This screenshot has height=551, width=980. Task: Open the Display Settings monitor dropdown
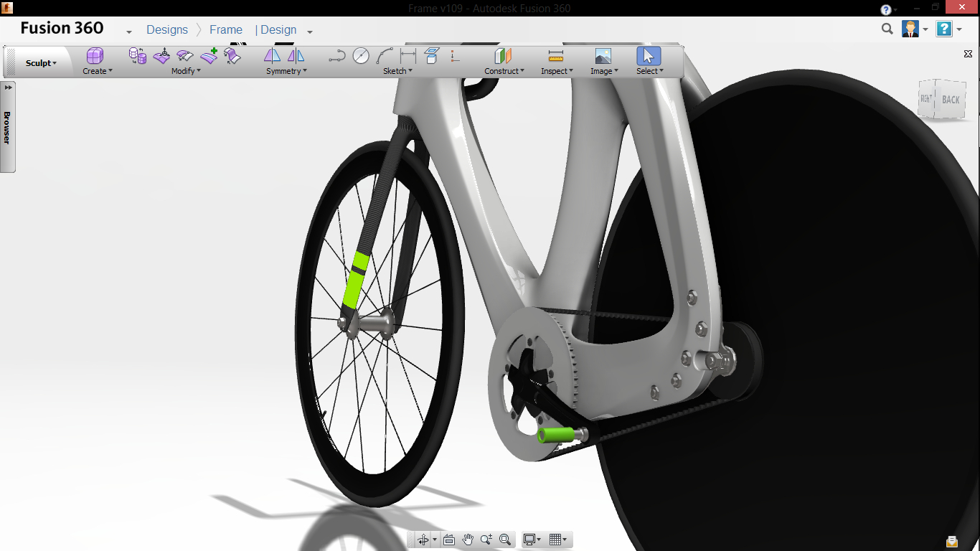(x=532, y=540)
